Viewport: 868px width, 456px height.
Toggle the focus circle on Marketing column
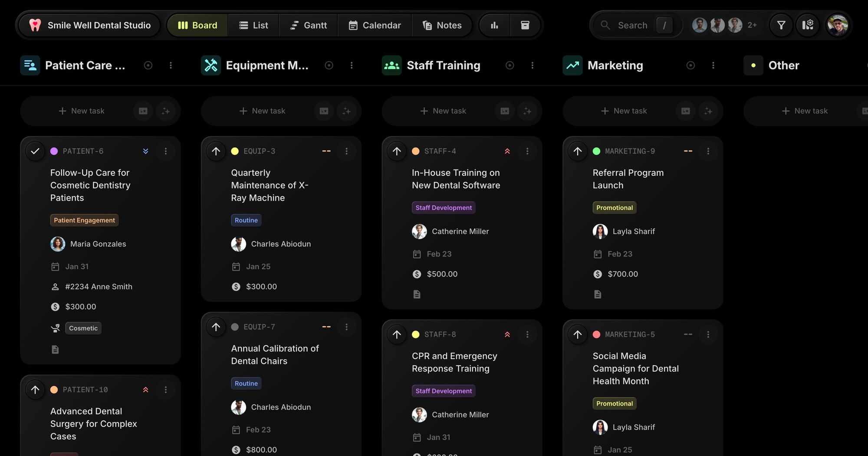click(690, 66)
